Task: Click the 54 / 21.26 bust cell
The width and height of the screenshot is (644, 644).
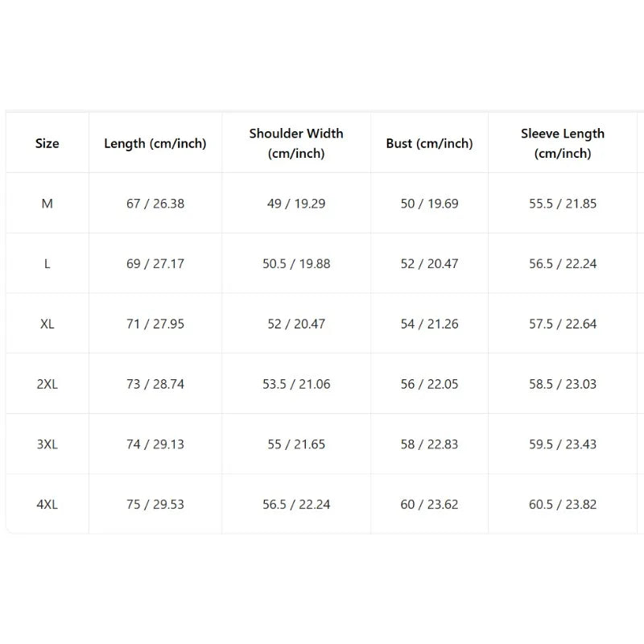Action: [429, 324]
